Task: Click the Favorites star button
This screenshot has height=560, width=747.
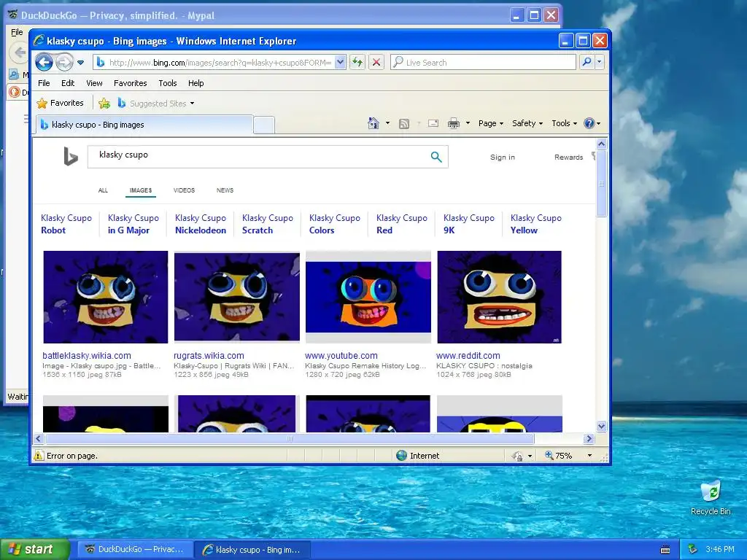Action: (61, 103)
